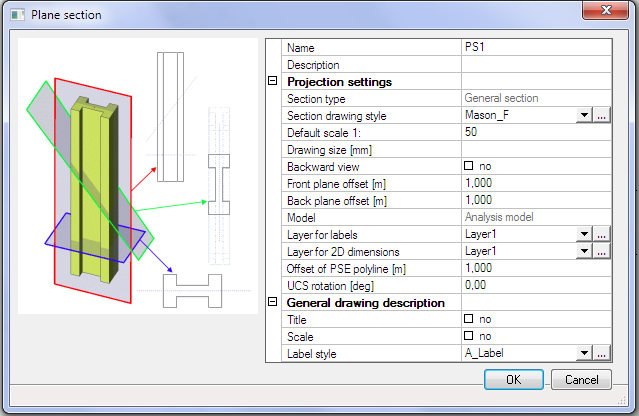
Task: Open browse button beside Layer for 2D dimensions
Action: coord(601,251)
